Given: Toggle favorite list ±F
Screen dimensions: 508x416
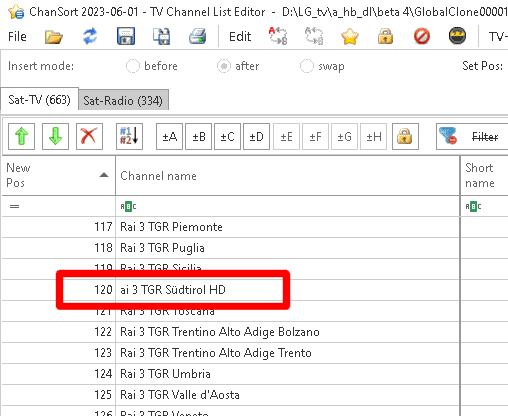Looking at the screenshot, I should [315, 137].
